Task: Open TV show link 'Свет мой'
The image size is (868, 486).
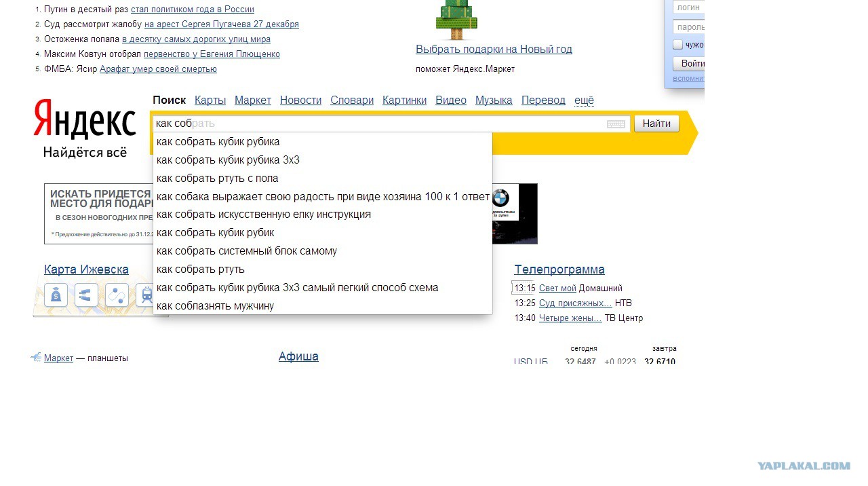Action: [557, 288]
